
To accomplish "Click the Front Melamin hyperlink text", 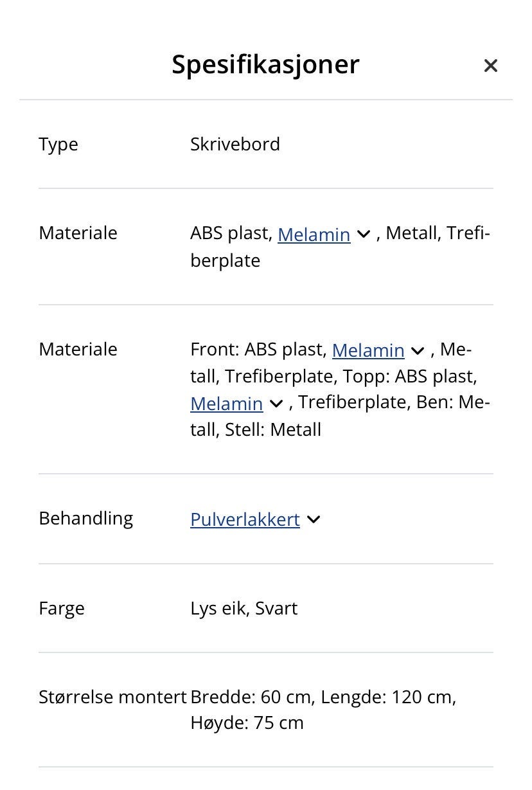I will pos(368,350).
